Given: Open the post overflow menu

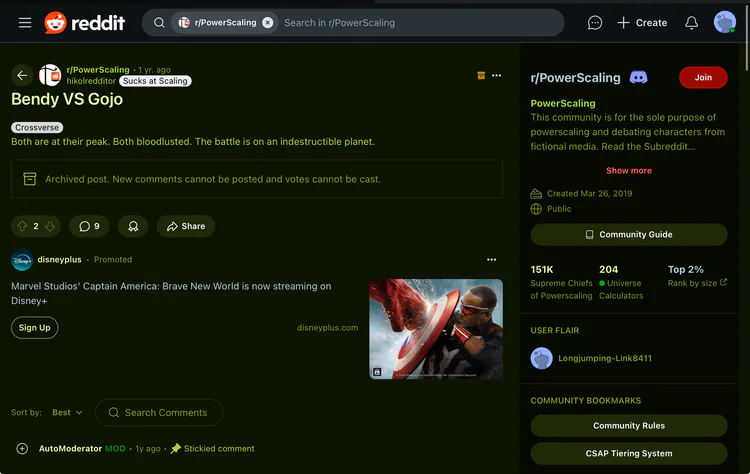Looking at the screenshot, I should [496, 75].
